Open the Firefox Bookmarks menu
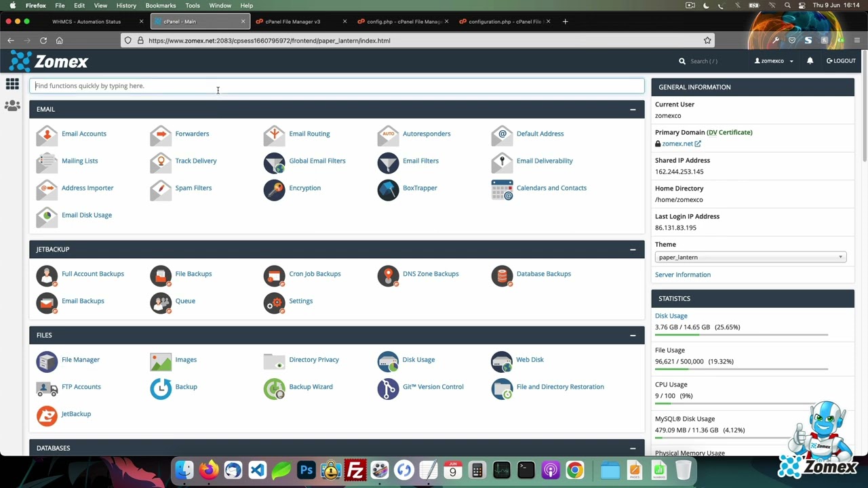This screenshot has height=488, width=868. tap(161, 5)
